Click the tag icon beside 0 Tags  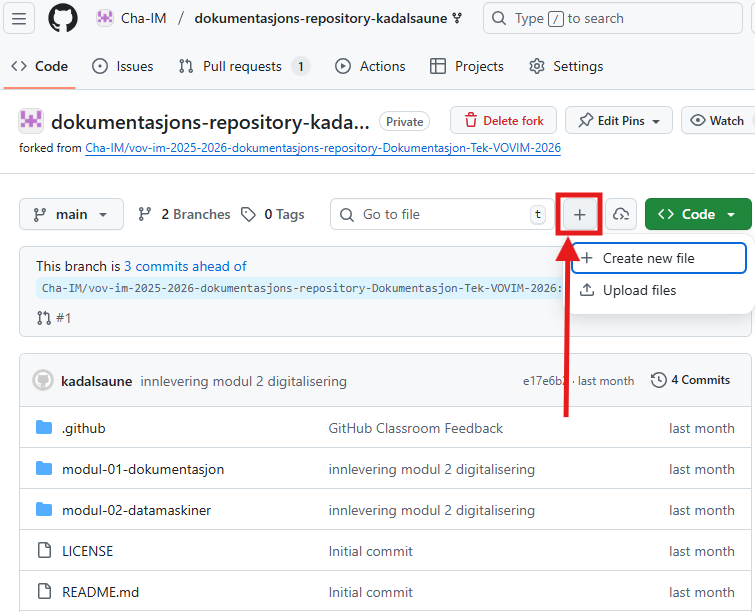(x=248, y=214)
